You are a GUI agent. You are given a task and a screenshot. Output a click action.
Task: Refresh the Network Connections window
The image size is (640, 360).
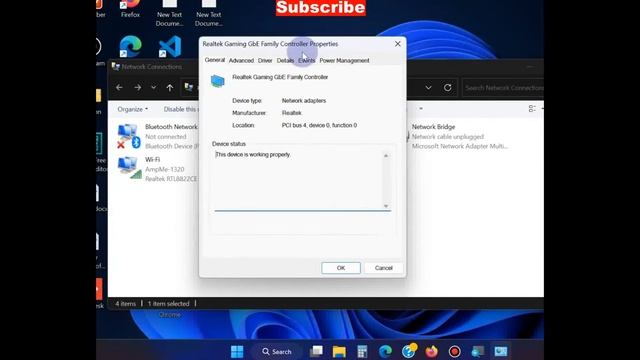(x=447, y=87)
